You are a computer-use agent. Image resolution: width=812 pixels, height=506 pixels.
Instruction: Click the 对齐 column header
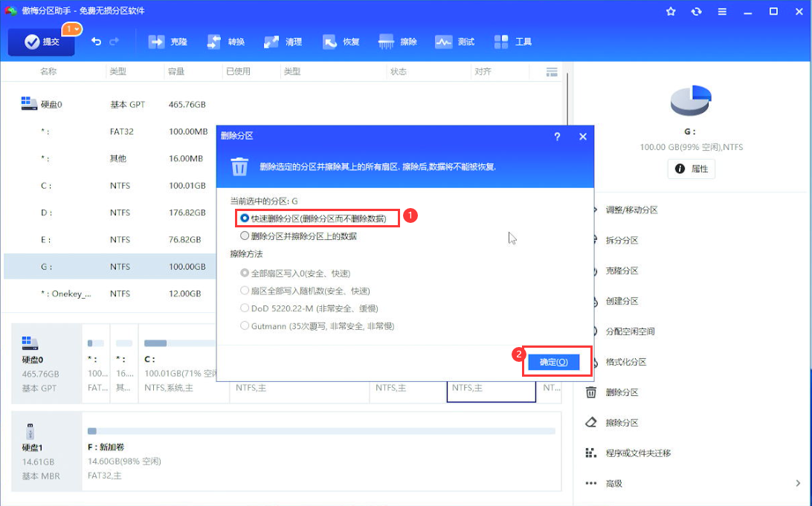[483, 71]
